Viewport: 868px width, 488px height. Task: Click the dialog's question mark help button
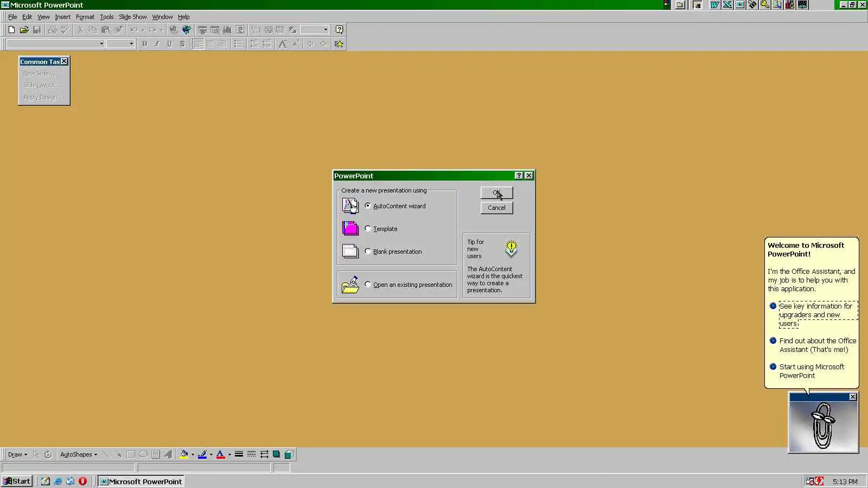[519, 176]
